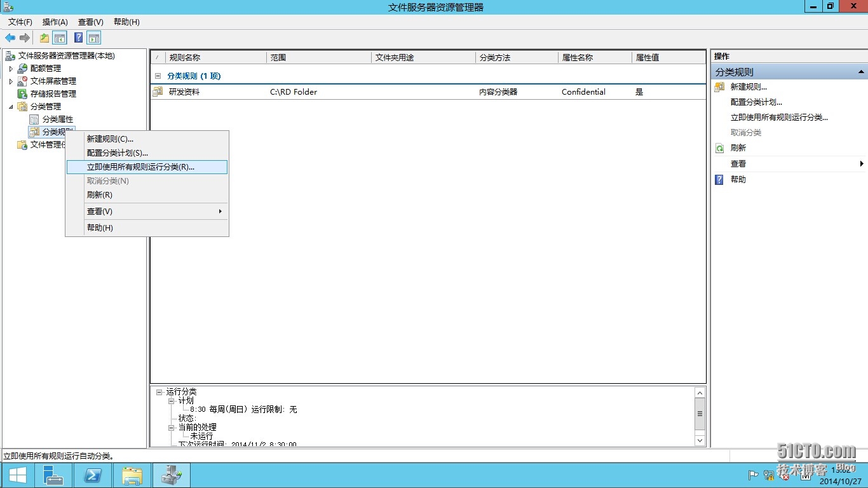The width and height of the screenshot is (868, 488).
Task: Open PowerShell from taskbar
Action: coord(93,475)
